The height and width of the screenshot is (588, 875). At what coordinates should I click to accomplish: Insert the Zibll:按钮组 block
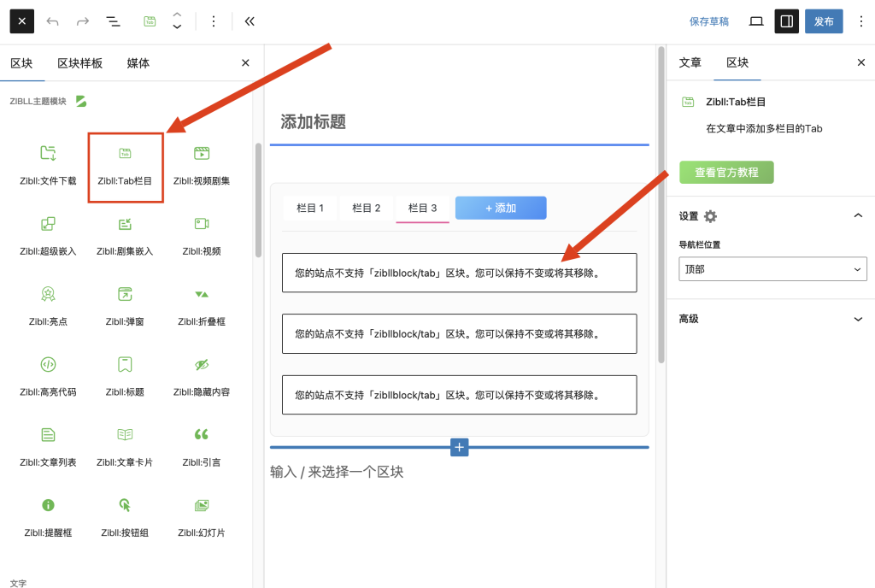tap(125, 518)
